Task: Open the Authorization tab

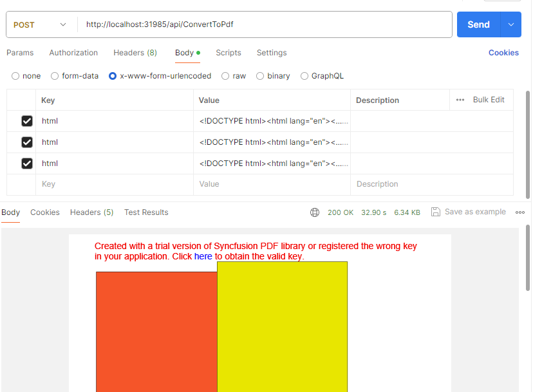Action: [73, 53]
